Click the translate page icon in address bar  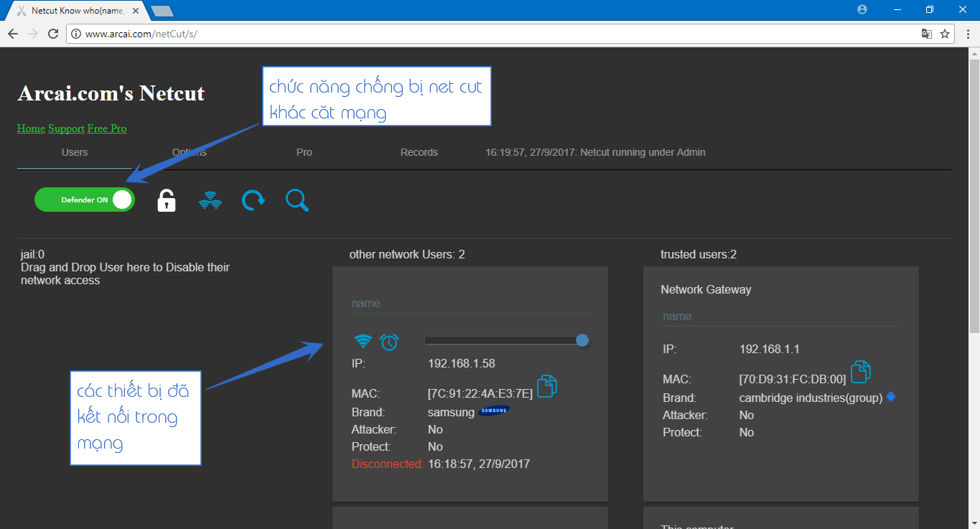pyautogui.click(x=927, y=34)
